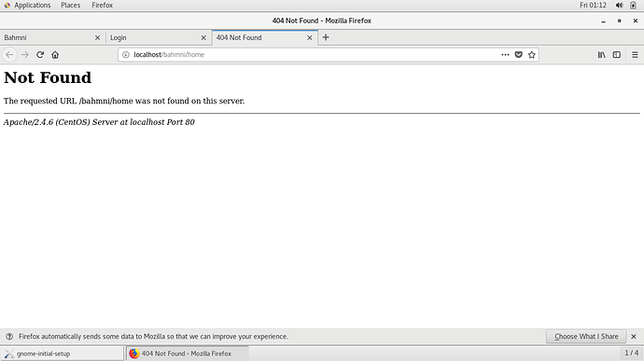Click the Not Found heading
644x361 pixels.
click(48, 77)
